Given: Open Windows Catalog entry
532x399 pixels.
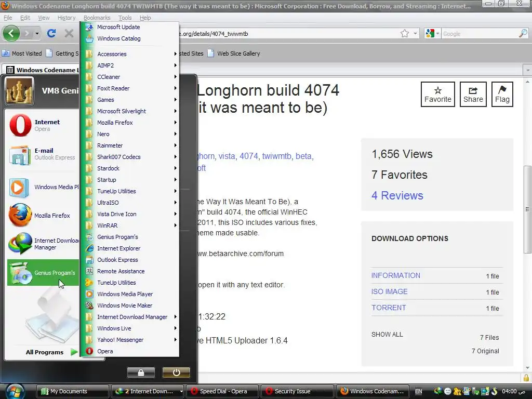Looking at the screenshot, I should [x=129, y=38].
